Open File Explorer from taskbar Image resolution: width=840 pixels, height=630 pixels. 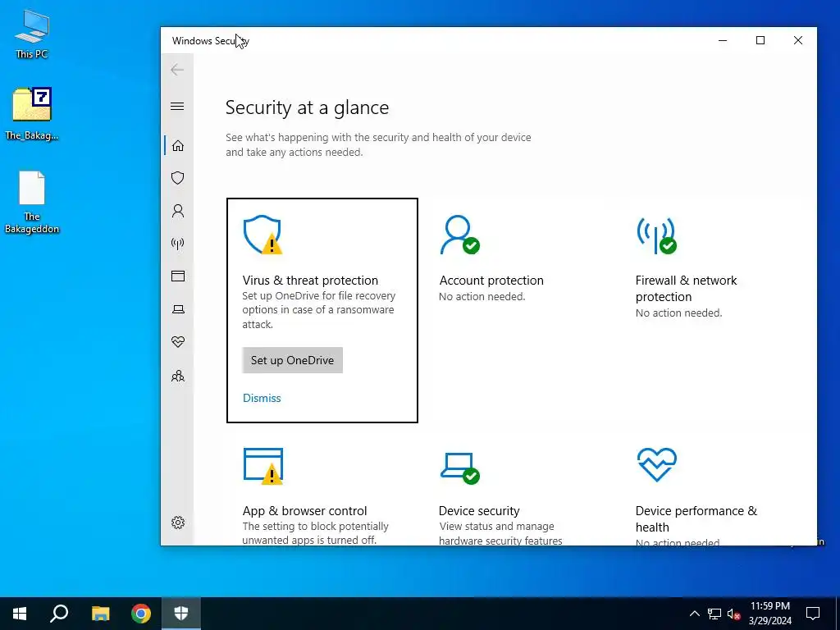pyautogui.click(x=100, y=614)
